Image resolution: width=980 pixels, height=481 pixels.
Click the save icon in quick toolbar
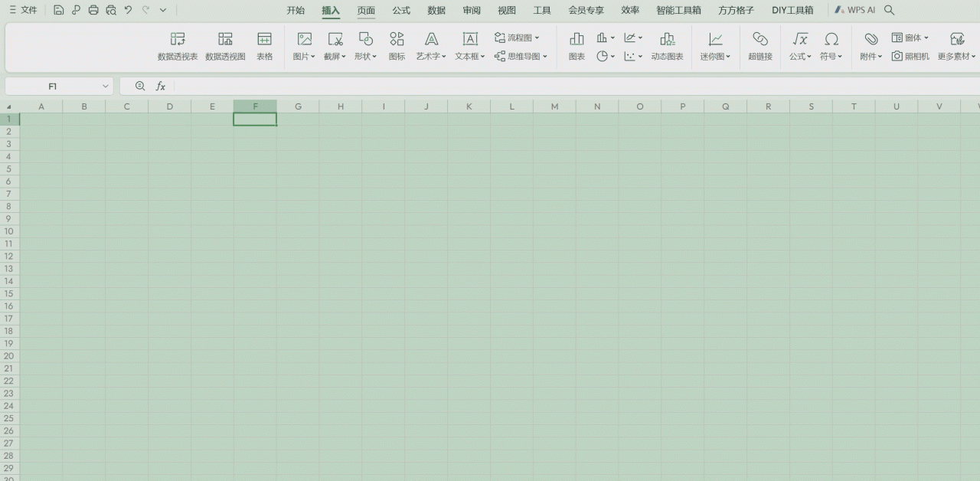pyautogui.click(x=58, y=10)
